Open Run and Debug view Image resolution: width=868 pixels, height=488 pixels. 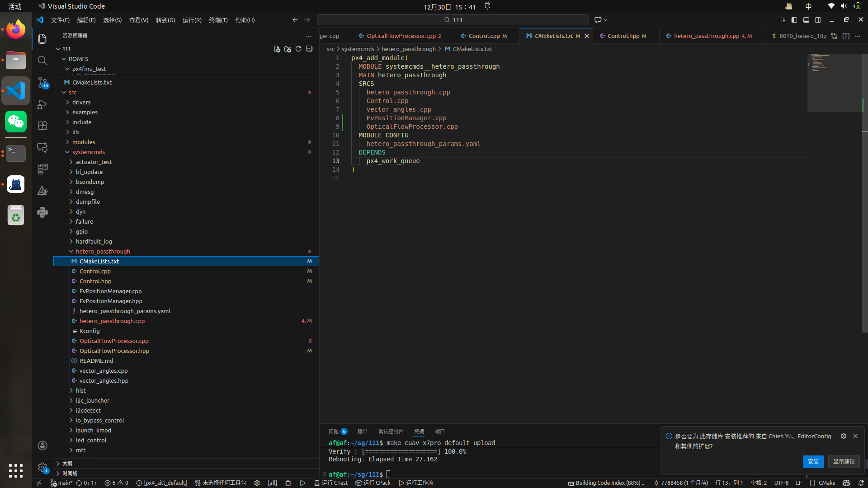pyautogui.click(x=42, y=104)
